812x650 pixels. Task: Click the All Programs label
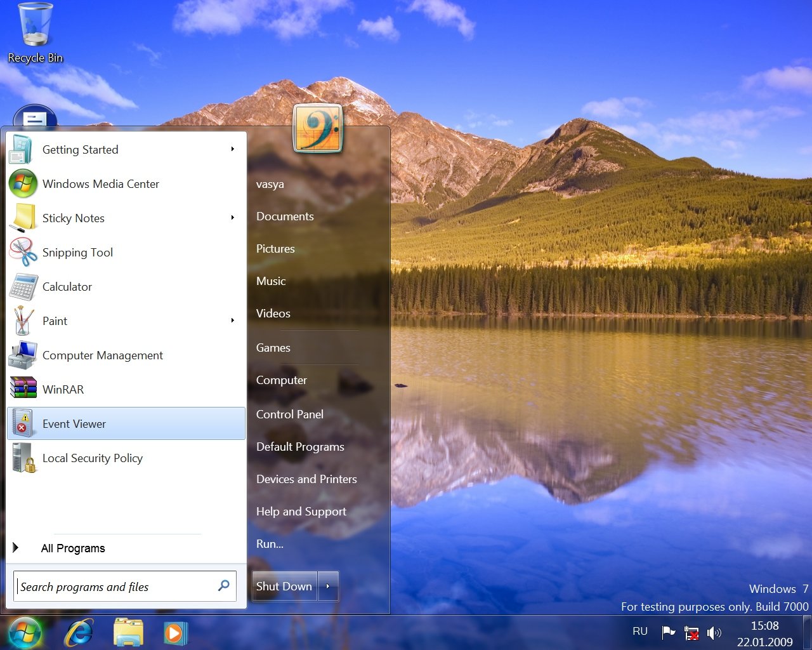(x=73, y=548)
